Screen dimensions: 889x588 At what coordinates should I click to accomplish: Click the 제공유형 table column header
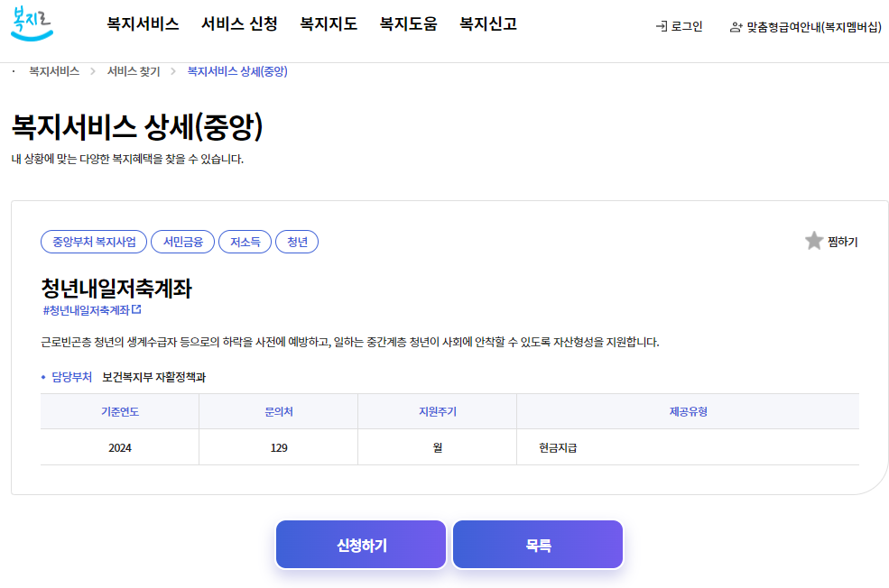(x=688, y=410)
